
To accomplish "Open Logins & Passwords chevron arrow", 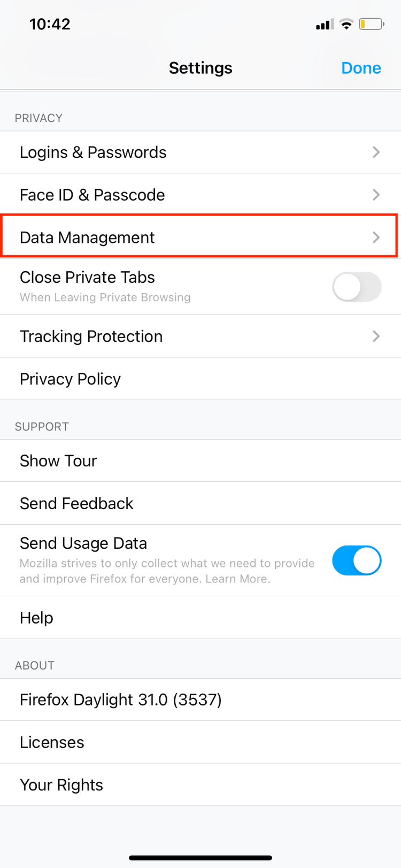I will (x=376, y=152).
